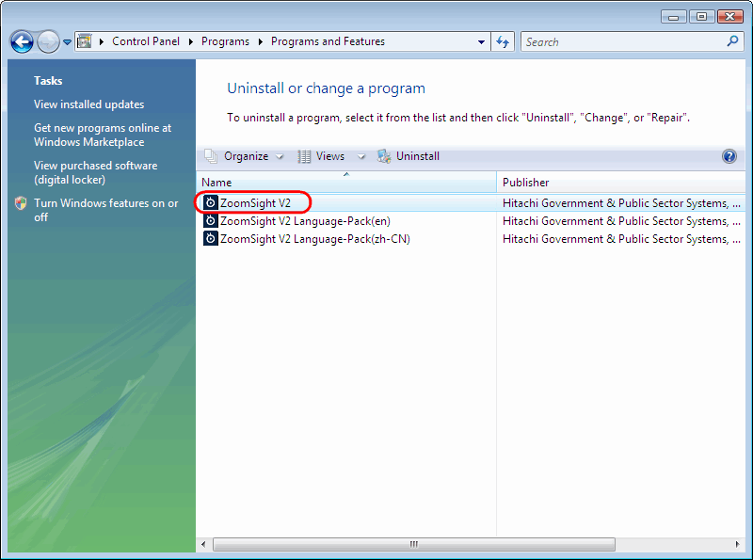
Task: Click the Organize icon in the toolbar
Action: pyautogui.click(x=211, y=156)
